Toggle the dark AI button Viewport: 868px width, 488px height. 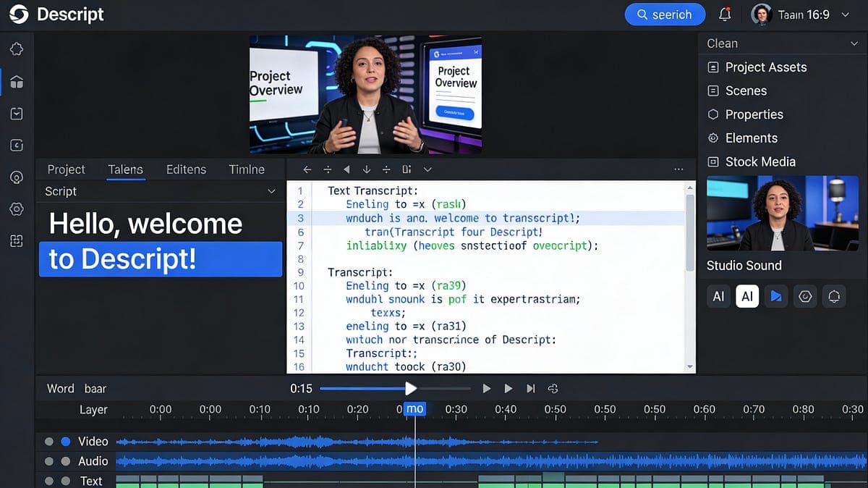click(718, 296)
